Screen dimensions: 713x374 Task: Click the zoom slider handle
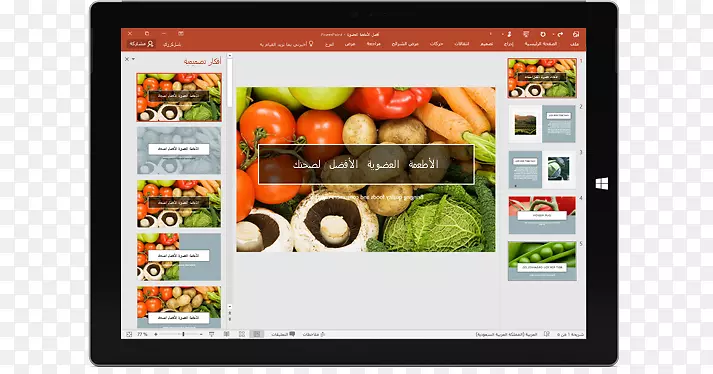point(183,334)
